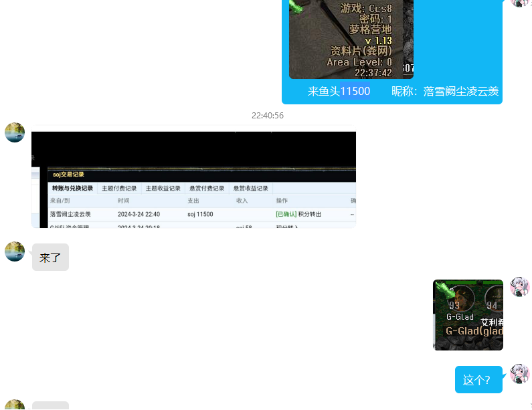Click the 已确认 status in the transaction row
Viewport: 532px width, 410px height.
[x=286, y=214]
